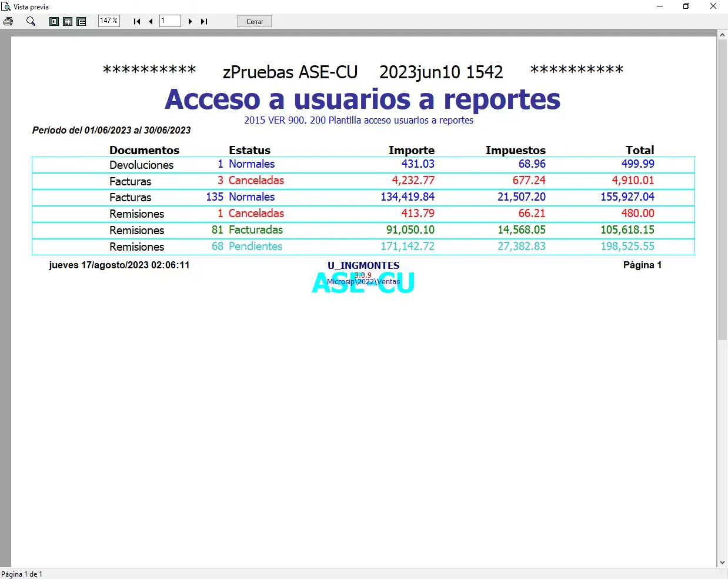Click the magnifying glass zoom icon
This screenshot has height=579, width=728.
pos(31,21)
